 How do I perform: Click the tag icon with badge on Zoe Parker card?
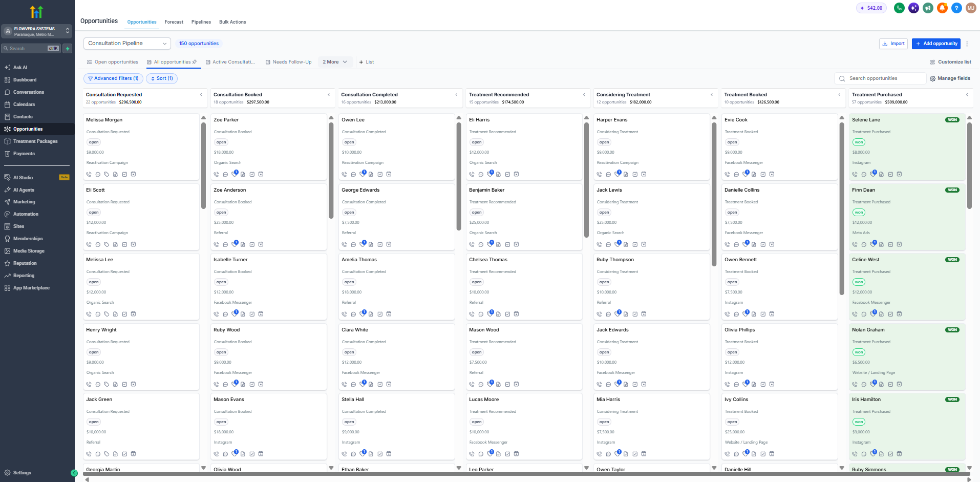coord(235,174)
